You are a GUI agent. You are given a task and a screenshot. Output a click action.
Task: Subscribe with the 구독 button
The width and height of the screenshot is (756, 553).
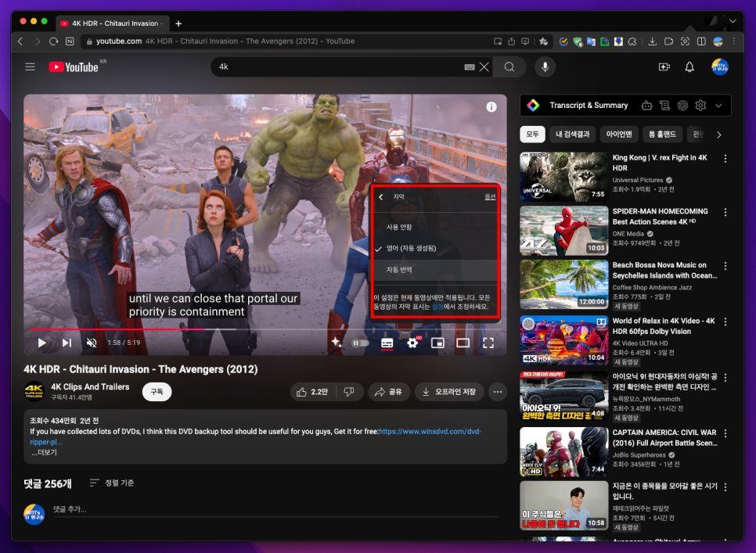pyautogui.click(x=157, y=392)
